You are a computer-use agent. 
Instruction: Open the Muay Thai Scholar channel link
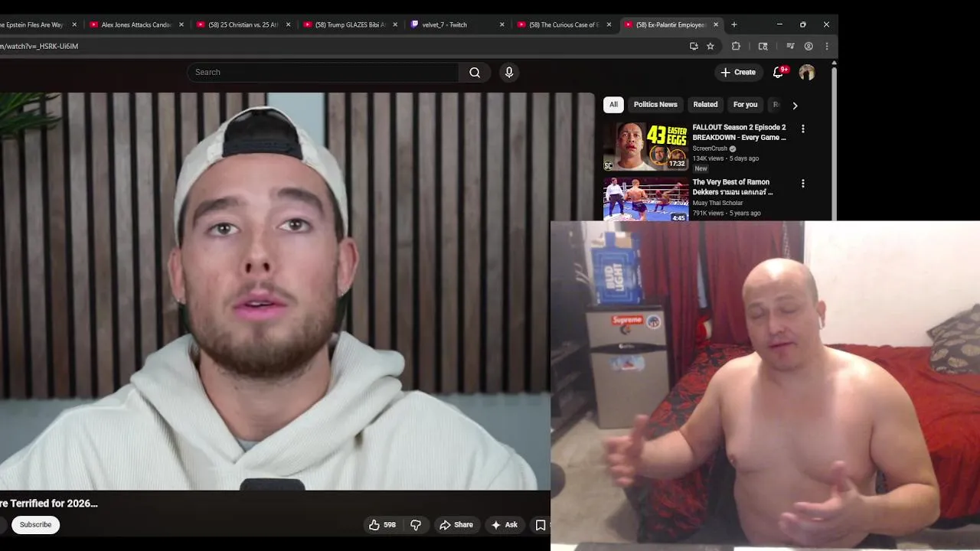717,203
